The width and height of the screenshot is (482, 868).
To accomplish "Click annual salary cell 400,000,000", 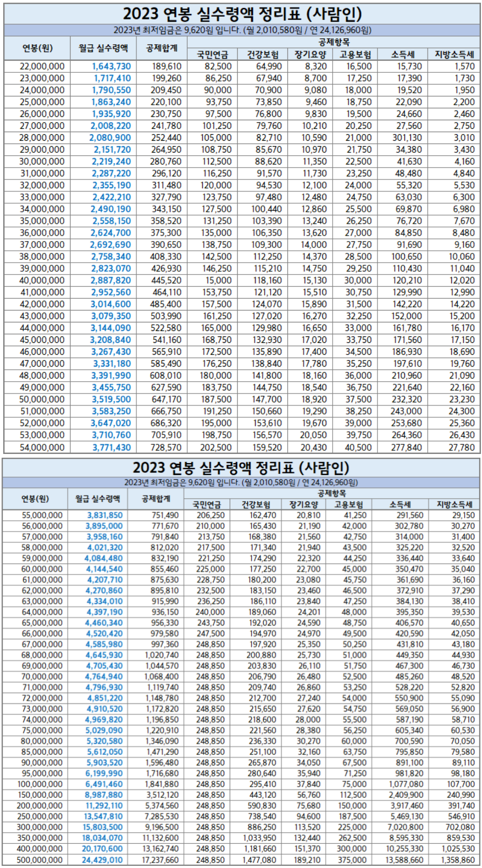I will tap(39, 849).
